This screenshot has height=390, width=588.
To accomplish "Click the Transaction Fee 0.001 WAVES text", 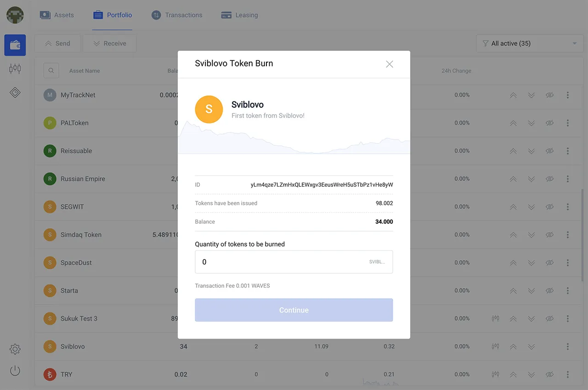I will point(232,286).
